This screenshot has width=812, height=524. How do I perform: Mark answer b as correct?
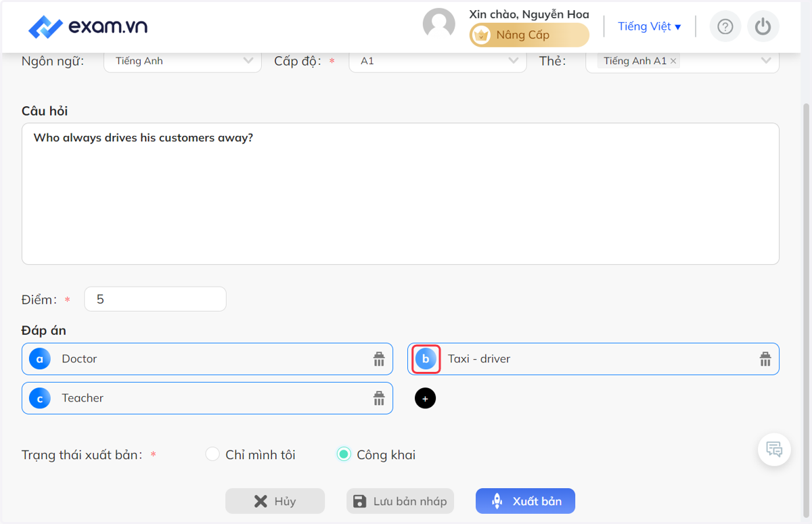426,359
